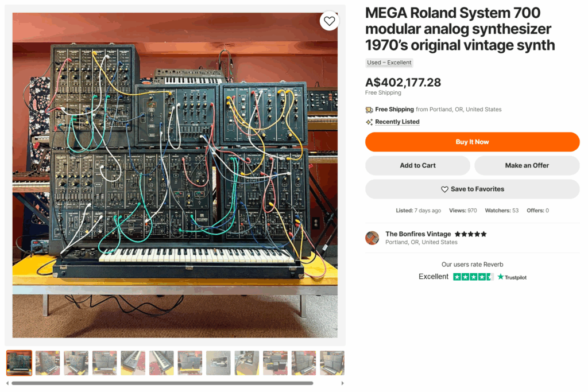588x392 pixels.
Task: Click the Recently Listed link
Action: (x=397, y=122)
